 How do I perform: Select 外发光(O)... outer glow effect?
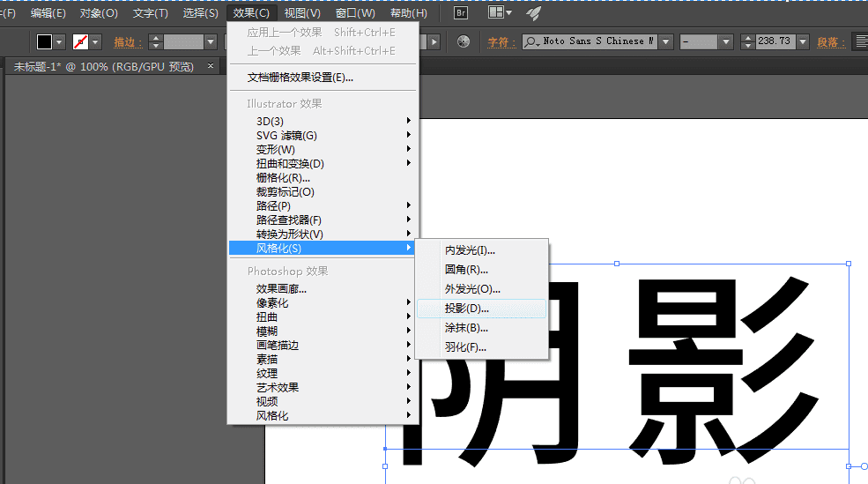pyautogui.click(x=472, y=289)
